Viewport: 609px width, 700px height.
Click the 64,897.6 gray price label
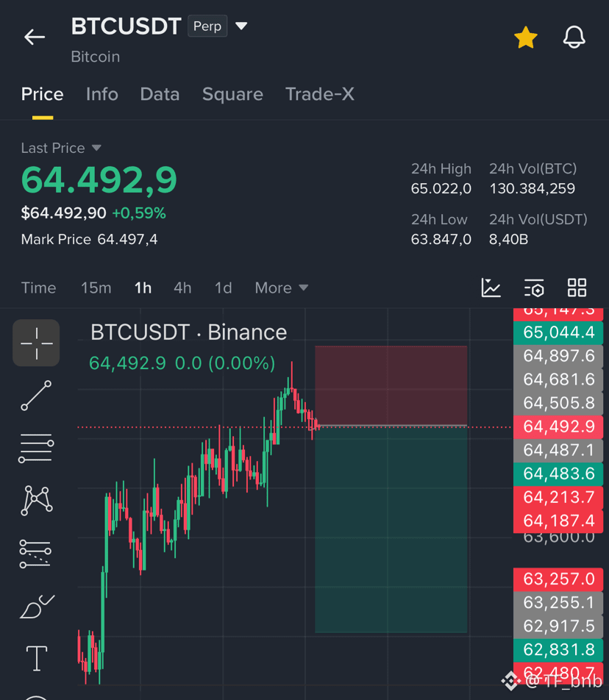(x=558, y=356)
